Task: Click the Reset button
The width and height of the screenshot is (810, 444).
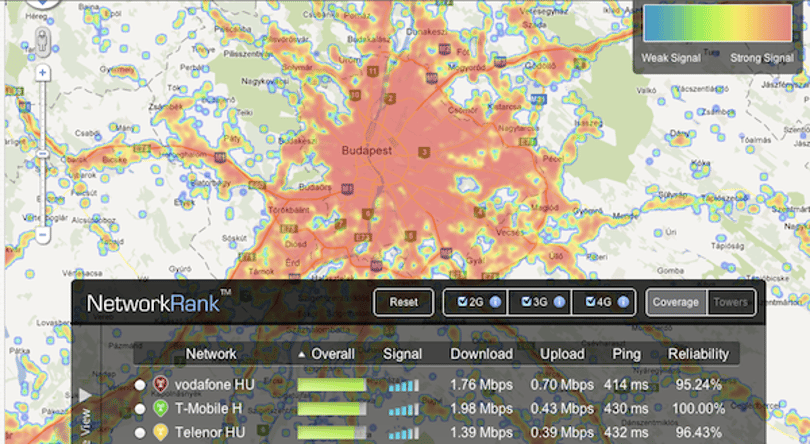Action: (x=403, y=302)
